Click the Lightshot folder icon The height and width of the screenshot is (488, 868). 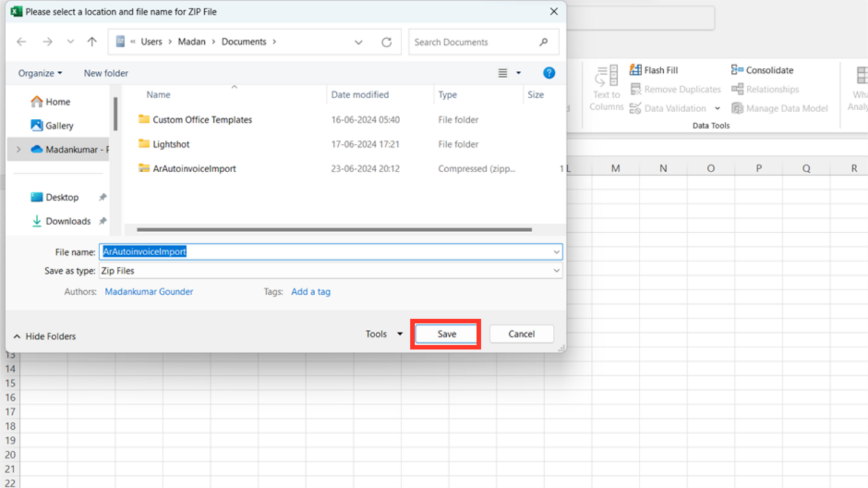[144, 144]
